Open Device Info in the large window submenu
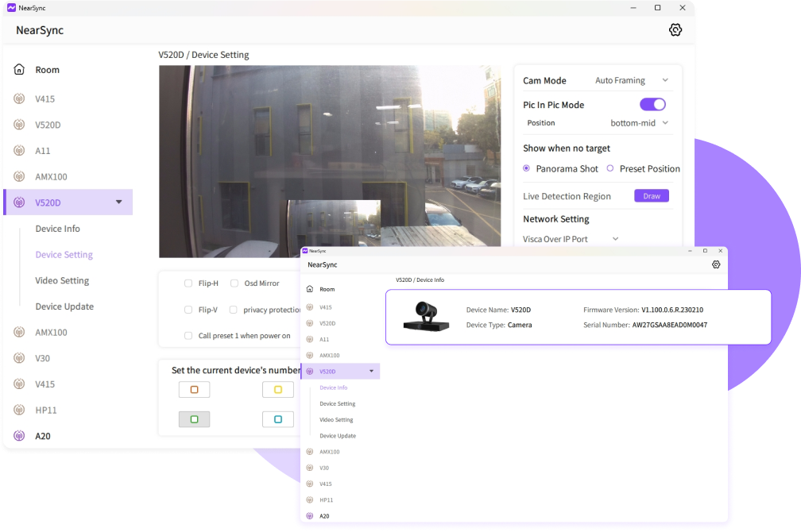The image size is (801, 532). [x=58, y=229]
